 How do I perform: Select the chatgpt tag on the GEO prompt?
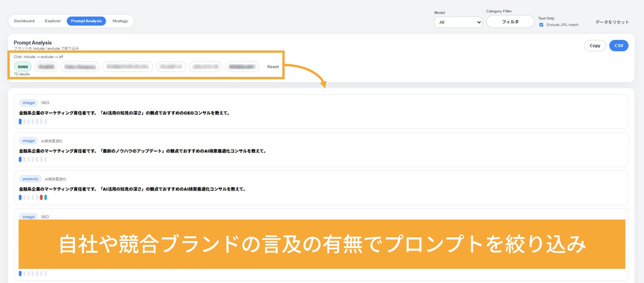(28, 103)
